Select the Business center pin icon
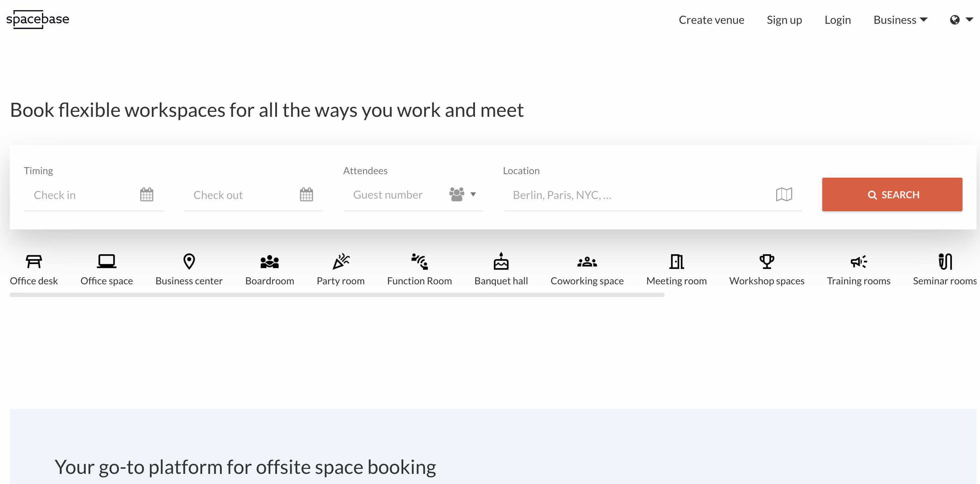This screenshot has height=484, width=980. pyautogui.click(x=189, y=261)
